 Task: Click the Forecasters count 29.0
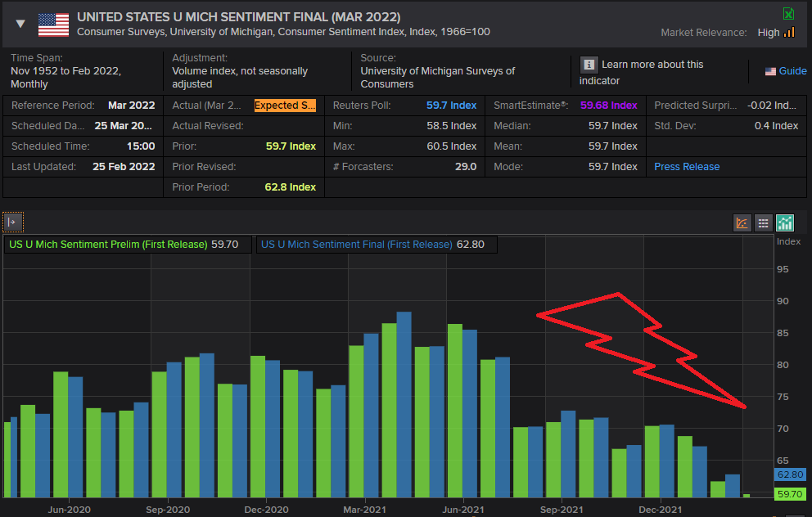(x=466, y=167)
